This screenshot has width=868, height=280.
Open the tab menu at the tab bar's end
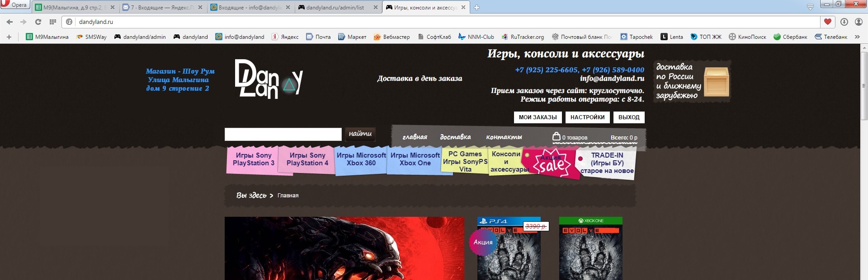coord(810,7)
